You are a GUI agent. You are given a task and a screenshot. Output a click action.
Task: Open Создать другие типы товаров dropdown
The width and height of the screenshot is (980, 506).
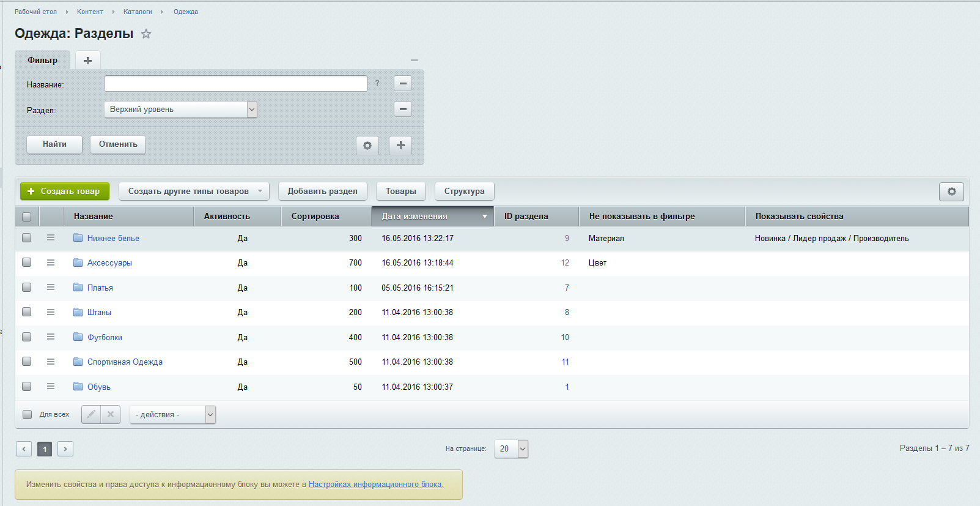coord(194,192)
